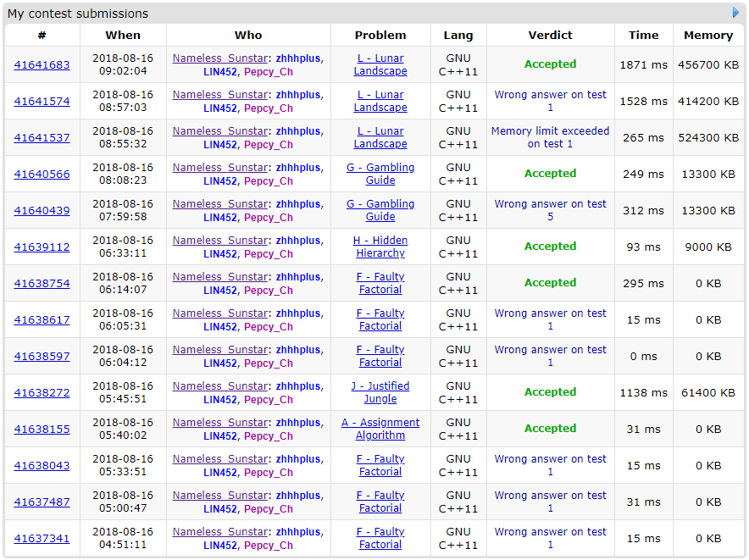Open submission 41638754
Image resolution: width=749 pixels, height=560 pixels.
(42, 283)
